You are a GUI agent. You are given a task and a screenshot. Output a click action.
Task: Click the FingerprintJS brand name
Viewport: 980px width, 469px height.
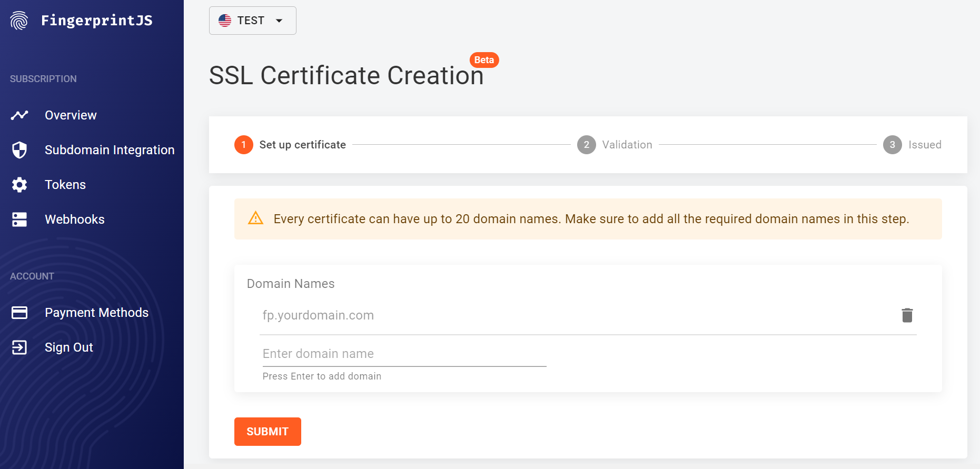point(97,21)
